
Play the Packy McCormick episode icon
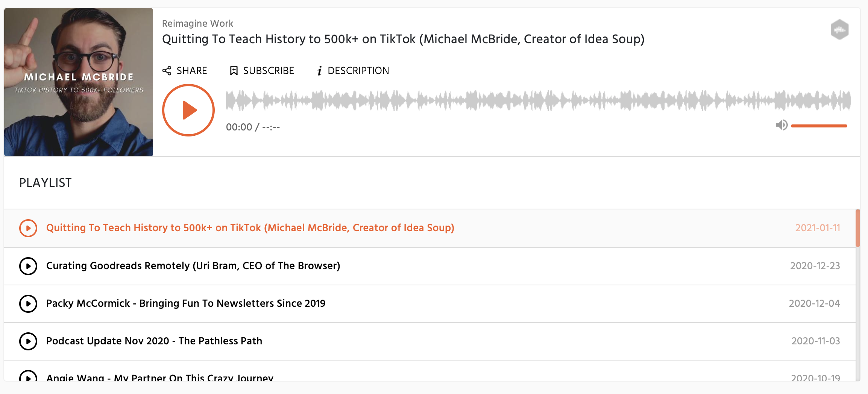(28, 304)
